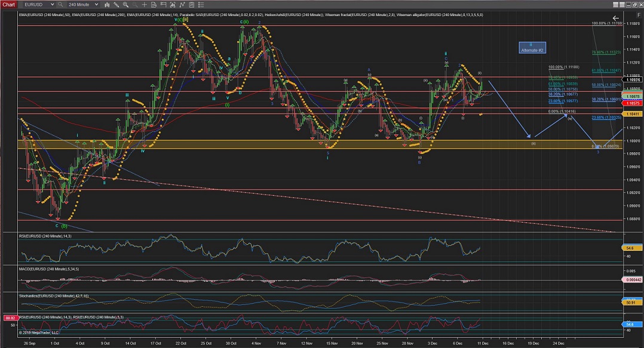This screenshot has height=348, width=644.
Task: Select the 38.20% (1.10677) Fibonacci label
Action: click(563, 94)
